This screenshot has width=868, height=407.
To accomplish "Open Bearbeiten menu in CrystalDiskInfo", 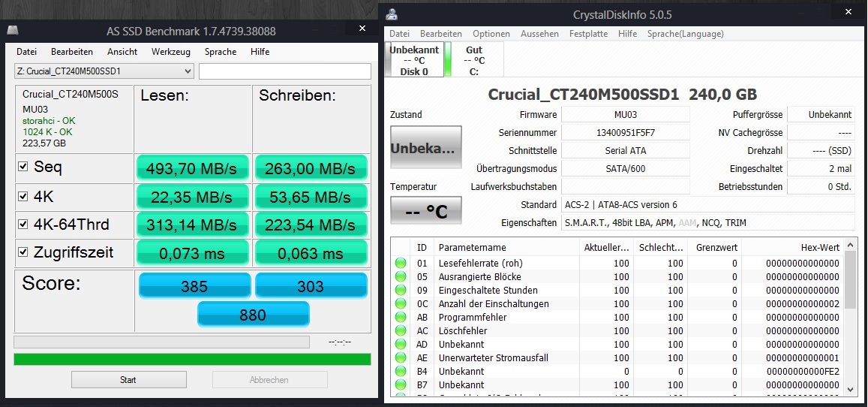I will click(440, 34).
